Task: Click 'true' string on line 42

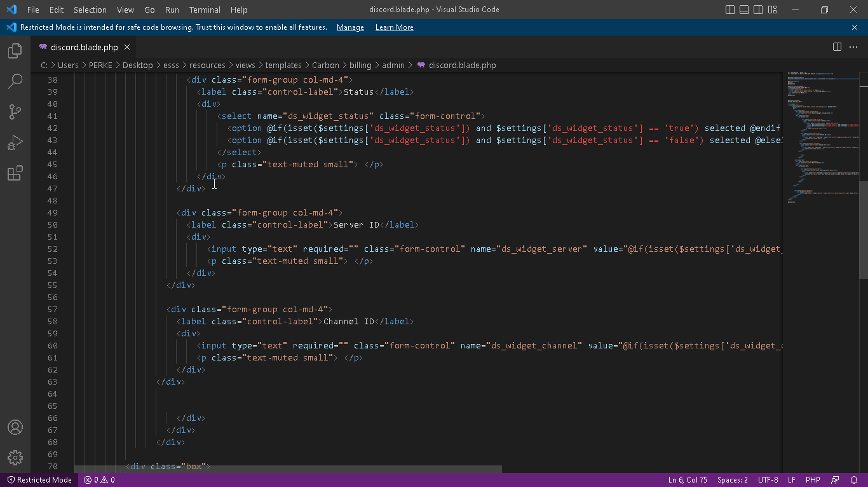Action: 679,128
